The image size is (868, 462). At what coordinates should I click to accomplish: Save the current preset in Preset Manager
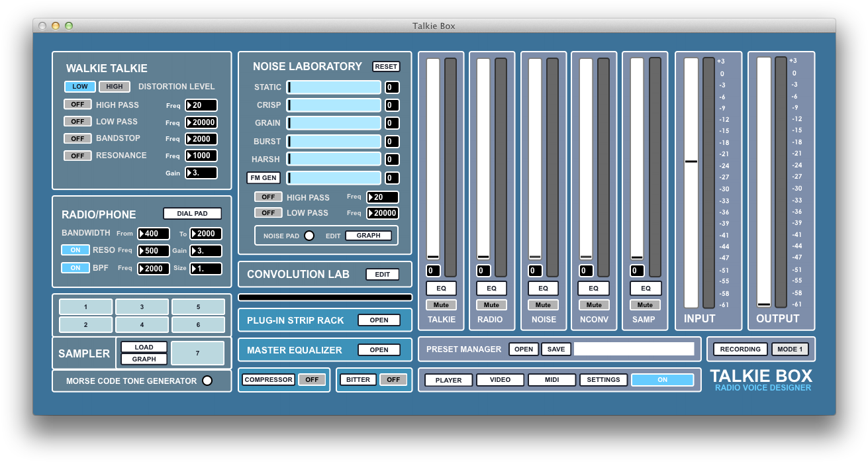click(x=555, y=349)
